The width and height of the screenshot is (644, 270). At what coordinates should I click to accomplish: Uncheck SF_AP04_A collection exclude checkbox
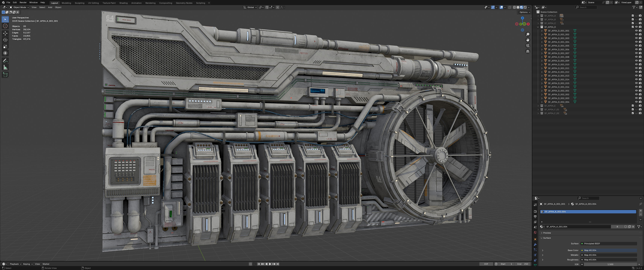pyautogui.click(x=633, y=16)
